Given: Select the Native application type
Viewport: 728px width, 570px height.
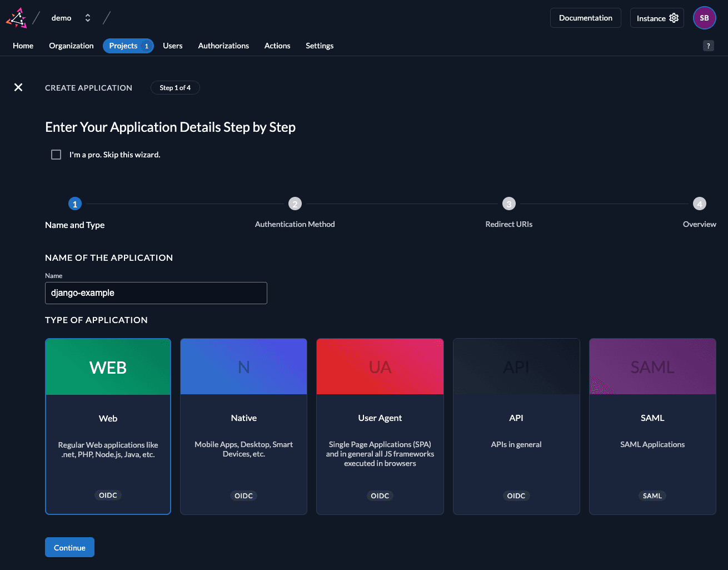Looking at the screenshot, I should (x=243, y=426).
